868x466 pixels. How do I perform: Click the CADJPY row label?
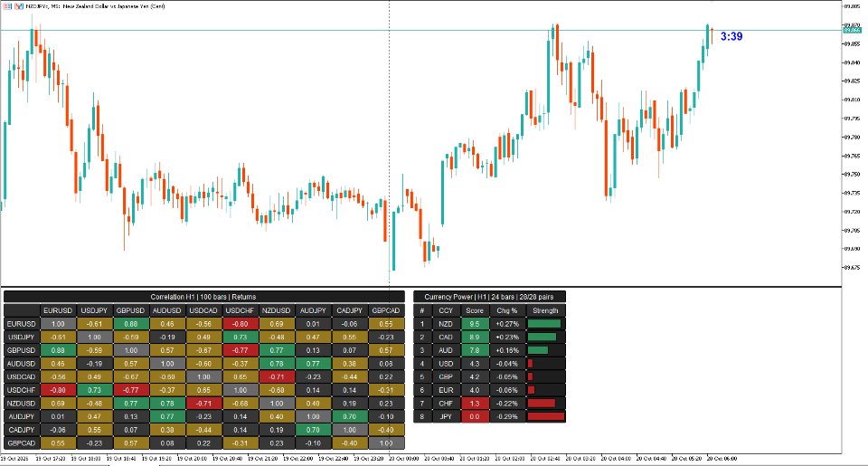point(22,430)
